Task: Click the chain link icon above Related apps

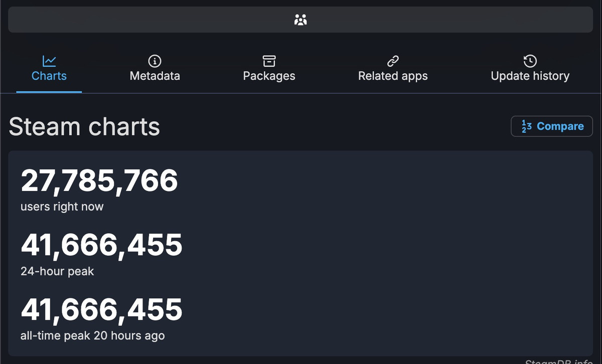Action: point(393,61)
